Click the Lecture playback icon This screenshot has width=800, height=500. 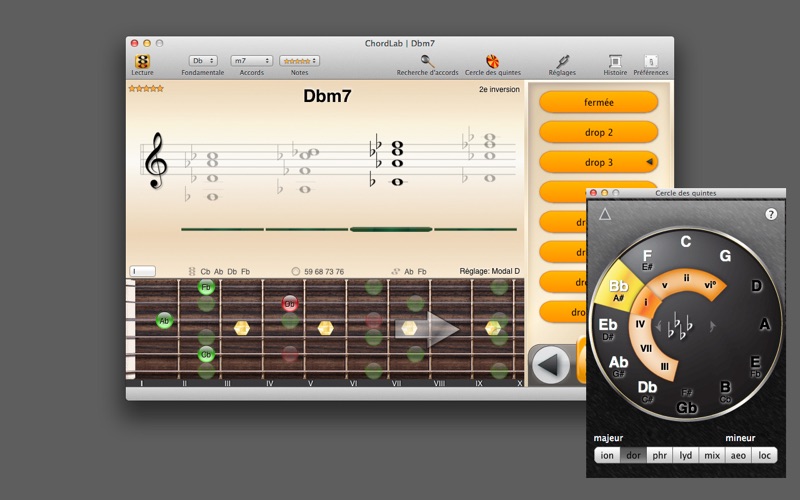click(142, 61)
